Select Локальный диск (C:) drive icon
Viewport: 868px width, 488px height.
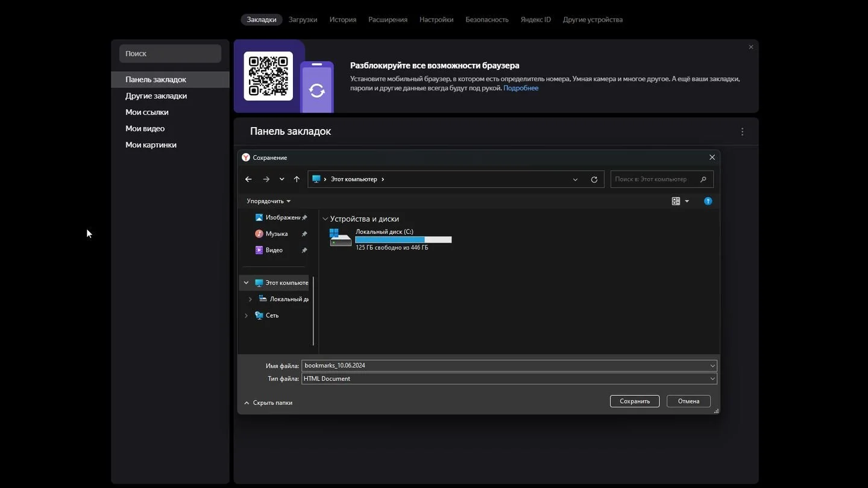(340, 238)
